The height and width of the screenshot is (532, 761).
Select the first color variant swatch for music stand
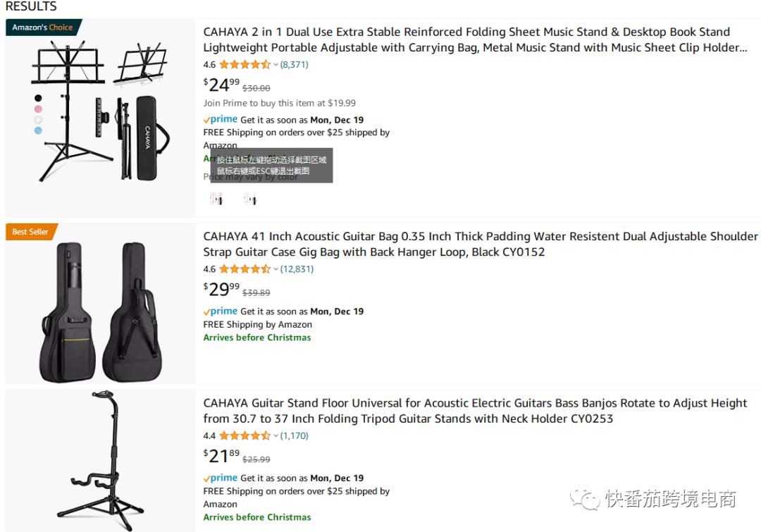pos(216,199)
